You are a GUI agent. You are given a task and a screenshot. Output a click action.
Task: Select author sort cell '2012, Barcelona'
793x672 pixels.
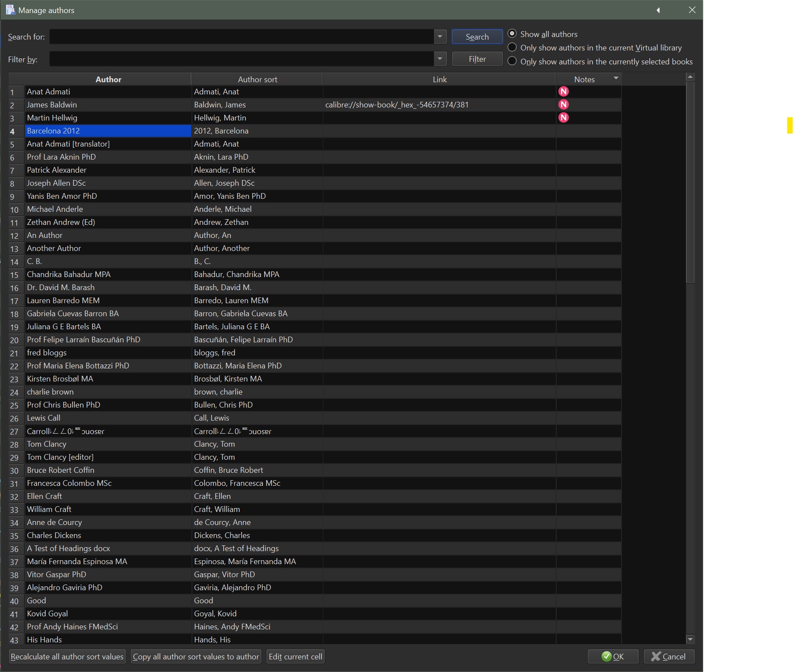click(x=257, y=130)
